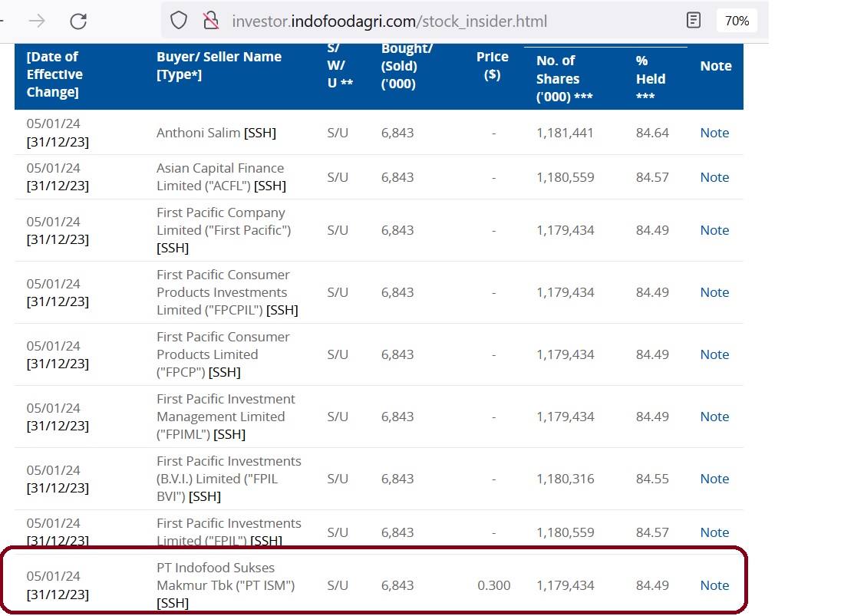Click the browser forward arrow
Viewport: 854px width, 616px height.
(x=37, y=21)
